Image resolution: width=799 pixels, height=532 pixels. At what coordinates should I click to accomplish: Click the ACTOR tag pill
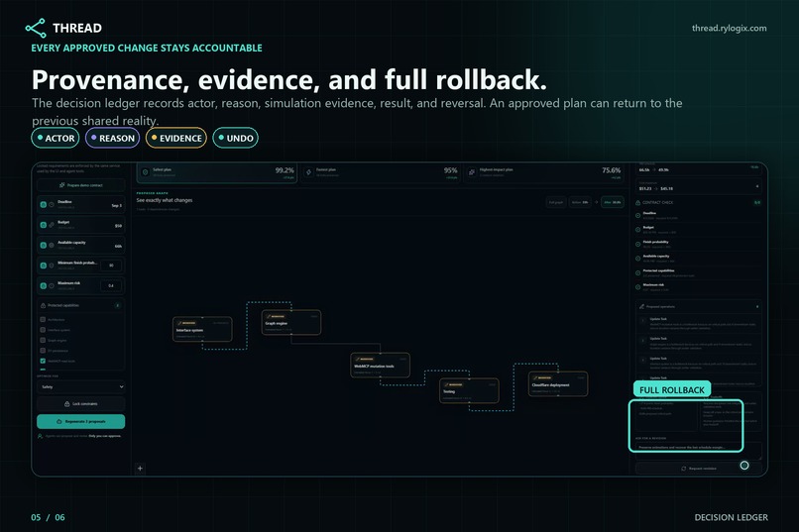click(56, 138)
